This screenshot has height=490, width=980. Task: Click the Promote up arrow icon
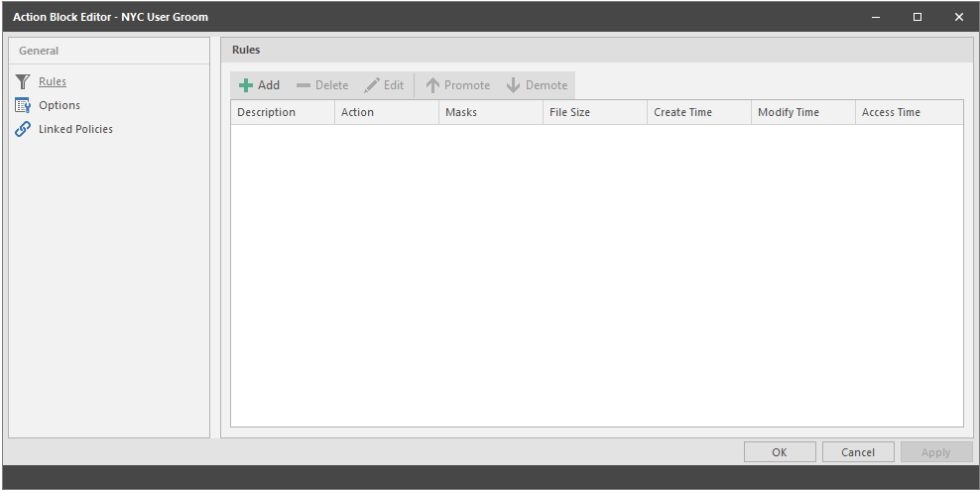click(x=432, y=85)
